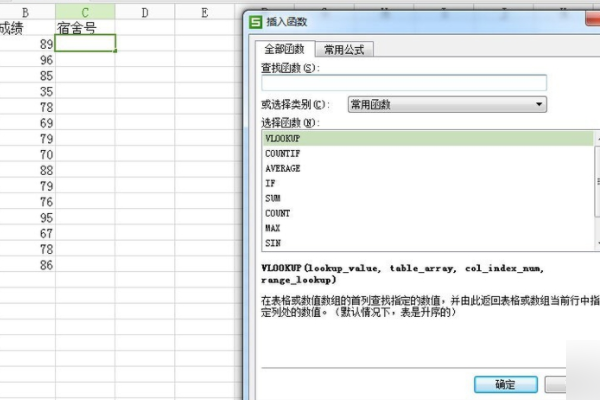Select MAX in the function list

[x=428, y=228]
